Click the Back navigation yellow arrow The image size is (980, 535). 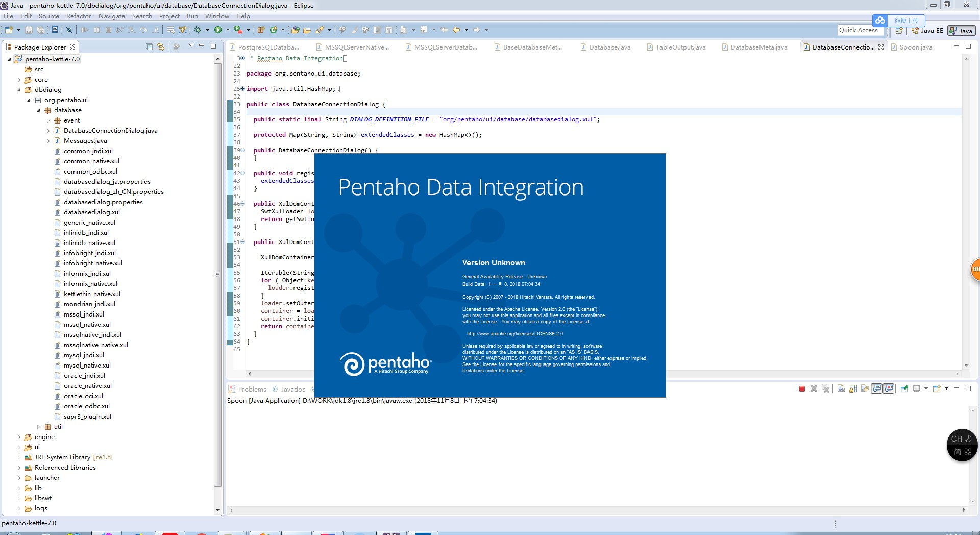click(x=456, y=30)
